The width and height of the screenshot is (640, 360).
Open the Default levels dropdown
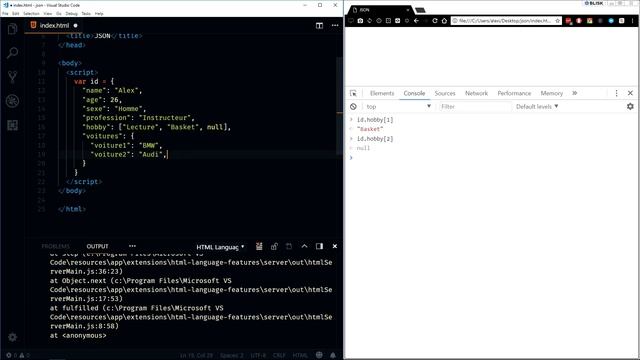pos(537,107)
